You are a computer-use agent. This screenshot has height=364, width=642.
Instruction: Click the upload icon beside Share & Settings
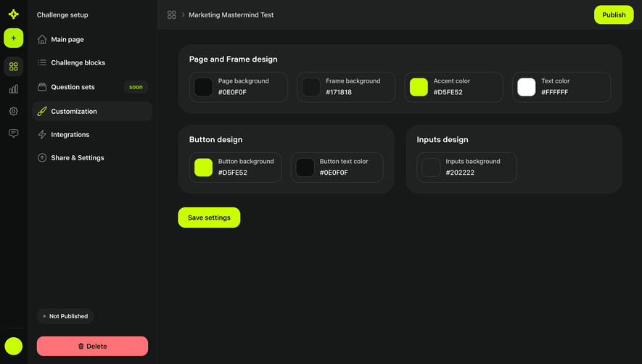click(x=42, y=157)
